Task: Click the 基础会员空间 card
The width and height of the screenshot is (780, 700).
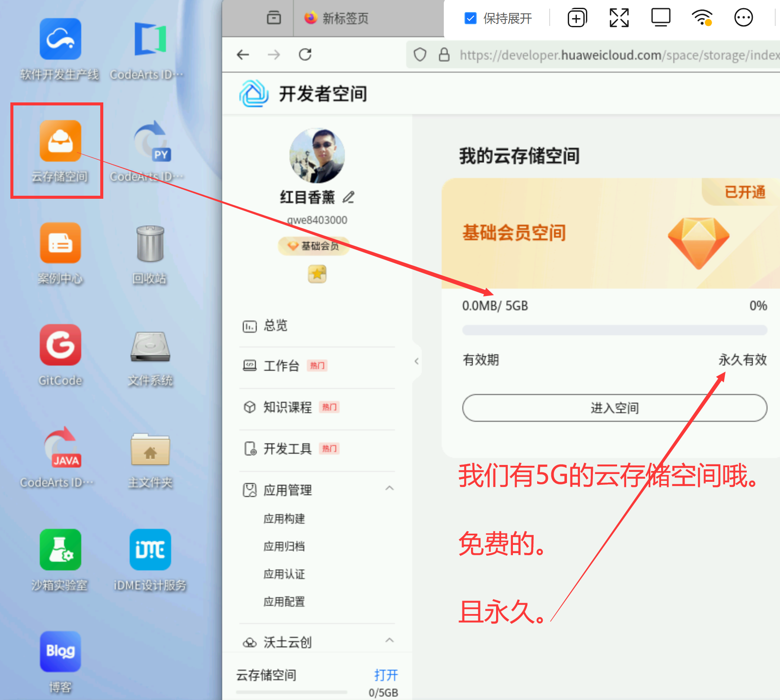Action: pos(611,233)
